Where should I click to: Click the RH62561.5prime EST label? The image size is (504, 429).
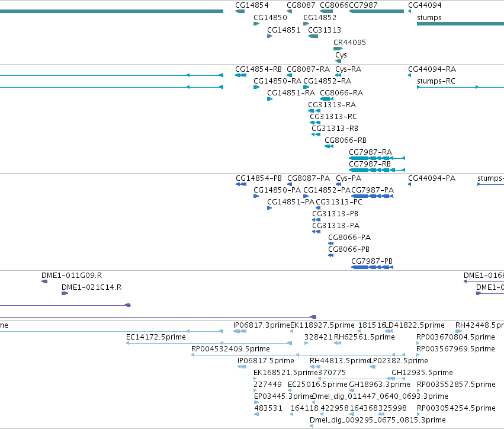point(364,337)
